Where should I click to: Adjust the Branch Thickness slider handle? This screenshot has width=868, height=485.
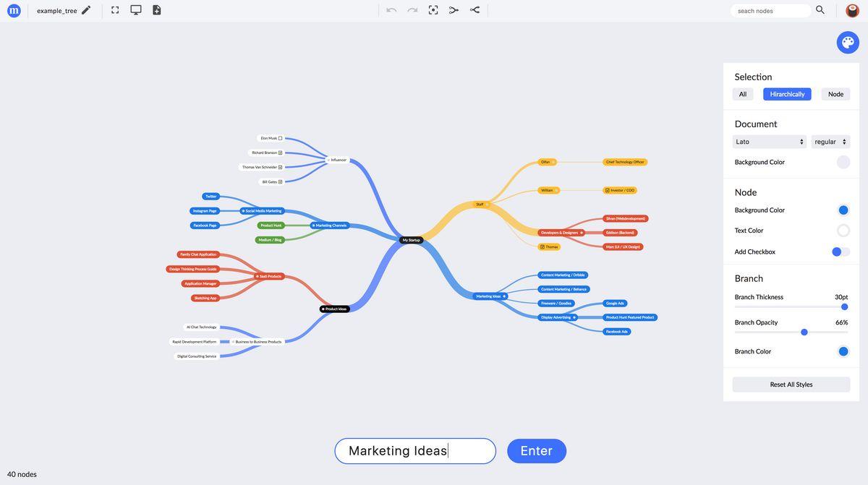[844, 306]
